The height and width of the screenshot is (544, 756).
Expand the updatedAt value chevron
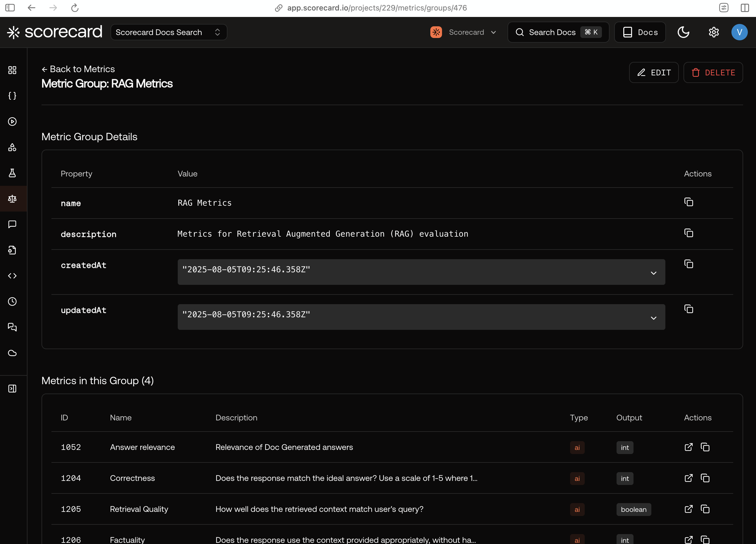654,318
